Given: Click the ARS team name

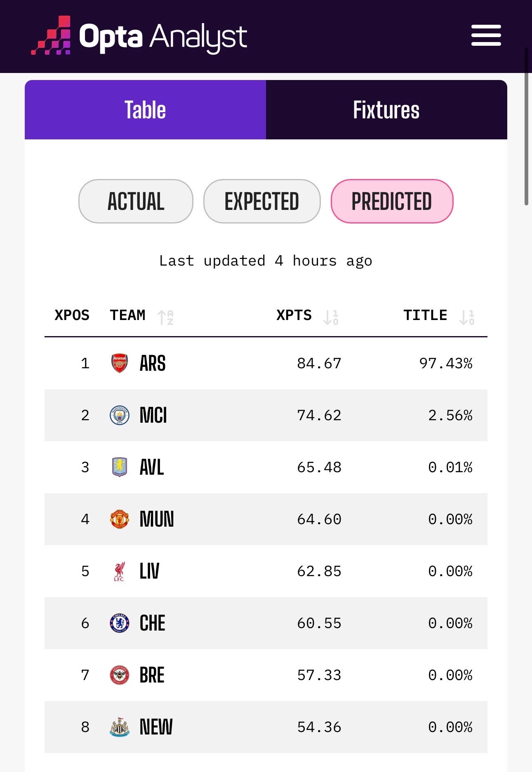Looking at the screenshot, I should 153,363.
